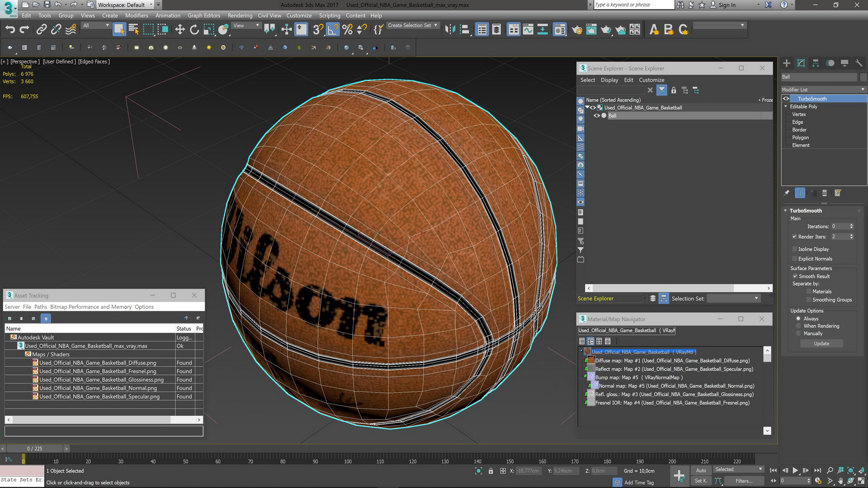The height and width of the screenshot is (488, 868).
Task: Click the Update button in TurboSmooth
Action: (821, 344)
